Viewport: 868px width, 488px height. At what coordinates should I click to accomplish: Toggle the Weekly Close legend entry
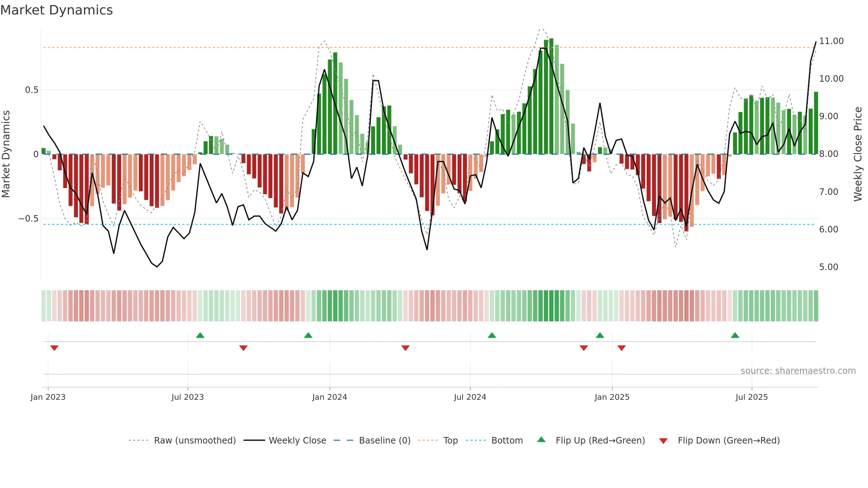click(285, 440)
